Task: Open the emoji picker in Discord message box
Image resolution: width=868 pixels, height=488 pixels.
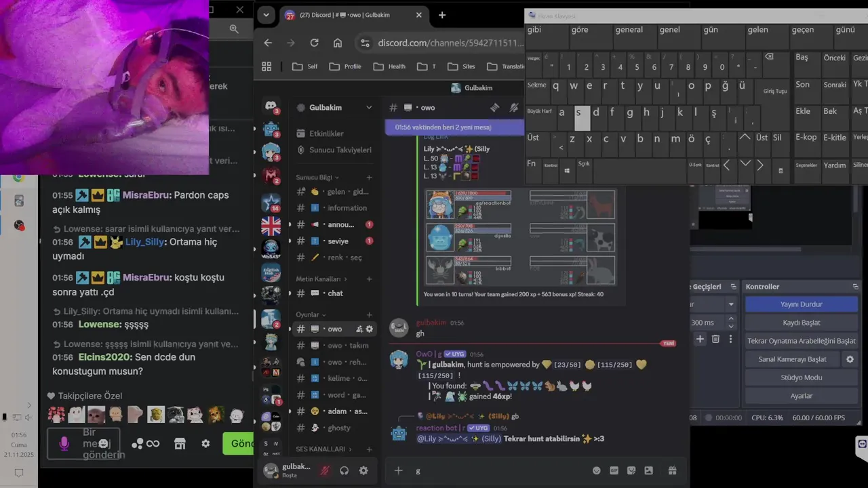Action: 597,470
